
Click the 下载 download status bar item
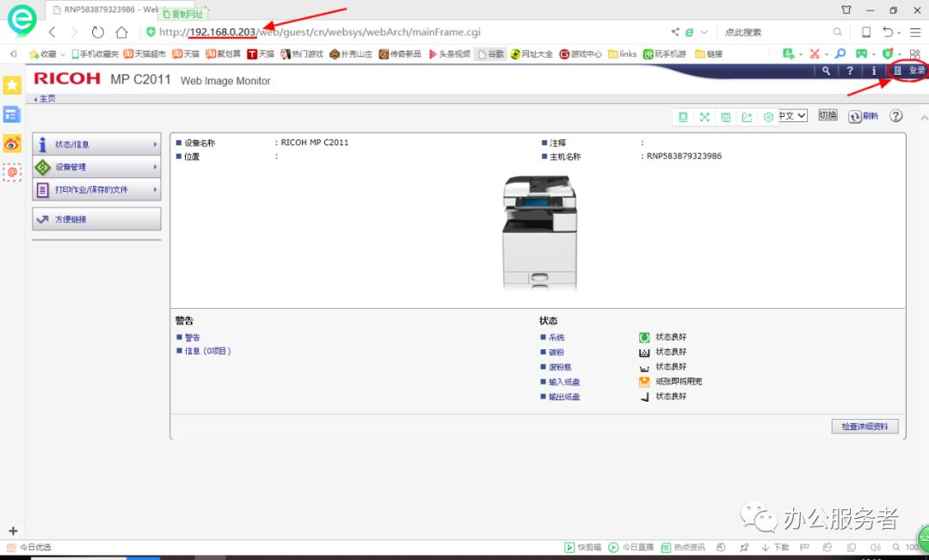point(775,547)
